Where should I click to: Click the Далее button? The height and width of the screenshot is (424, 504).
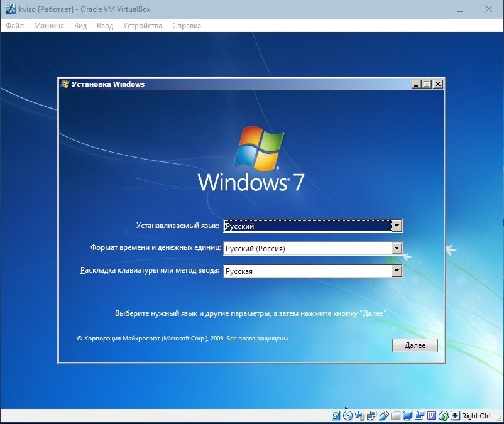pyautogui.click(x=415, y=345)
